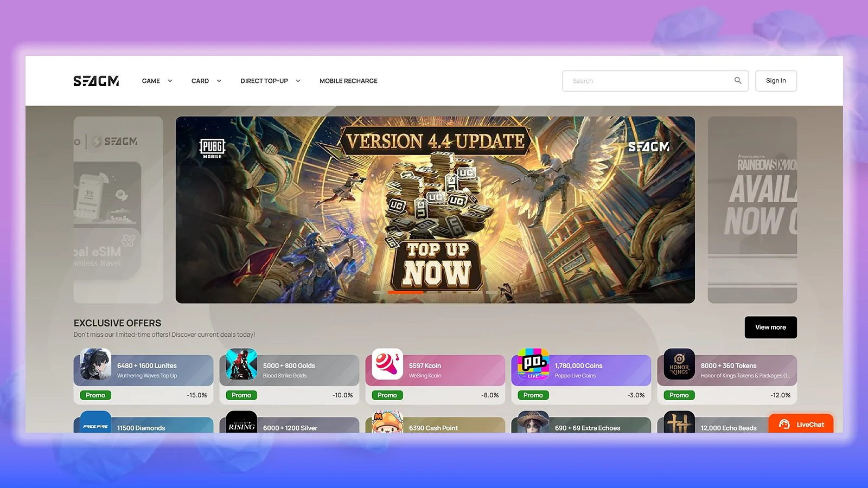868x488 pixels.
Task: Open the 5597 Kcoin offer
Action: (435, 380)
